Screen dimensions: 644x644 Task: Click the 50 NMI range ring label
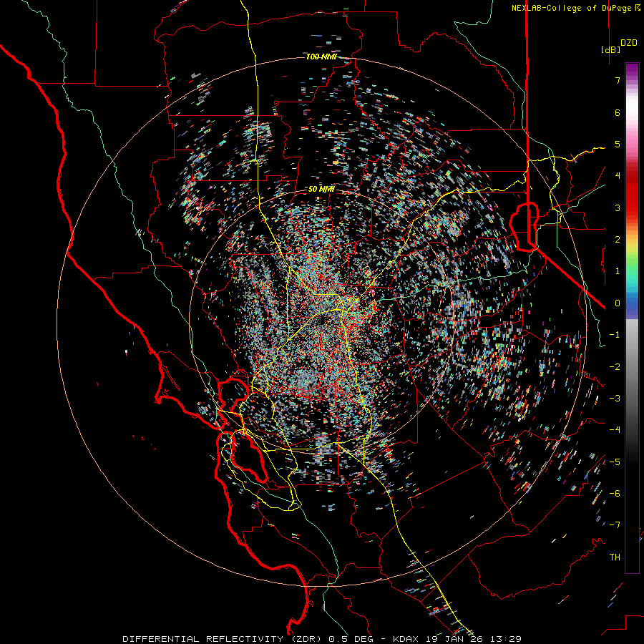click(321, 190)
